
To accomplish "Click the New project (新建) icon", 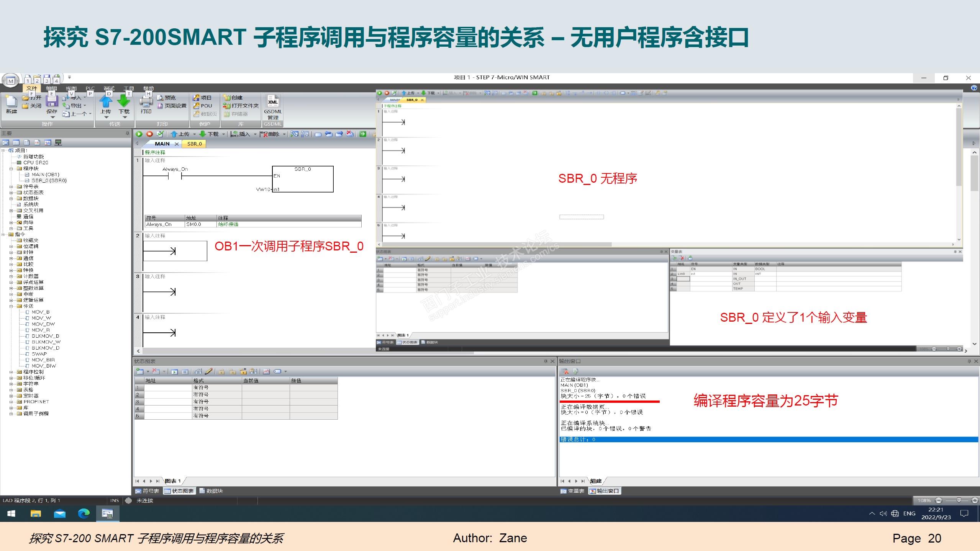I will point(11,102).
